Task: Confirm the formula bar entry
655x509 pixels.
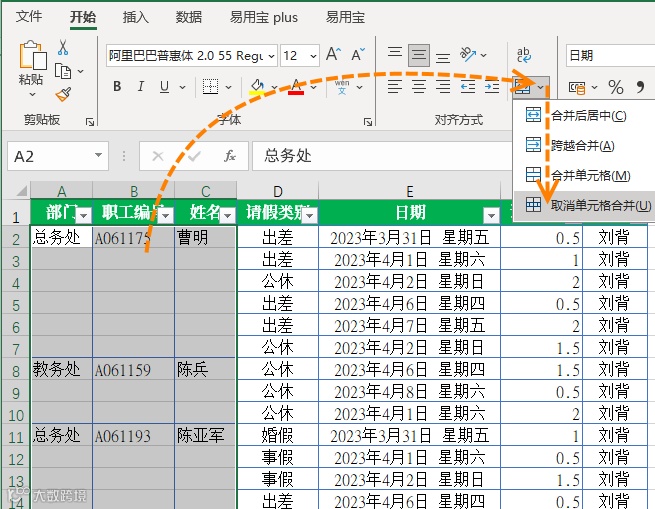Action: pyautogui.click(x=194, y=156)
